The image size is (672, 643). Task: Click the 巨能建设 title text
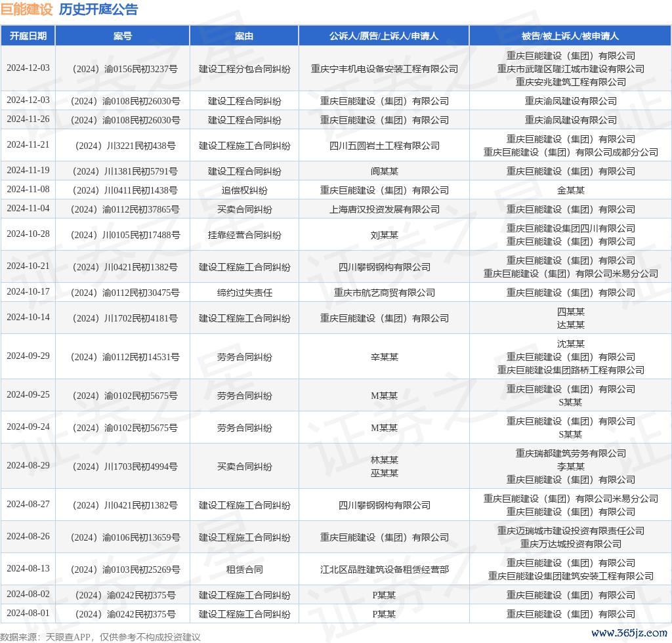click(x=26, y=9)
